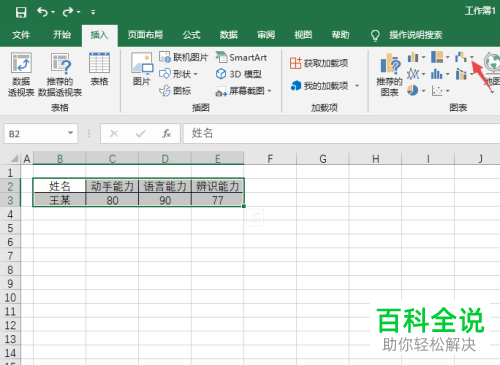The image size is (500, 365).
Task: Open the 审阅 tab
Action: click(x=266, y=35)
